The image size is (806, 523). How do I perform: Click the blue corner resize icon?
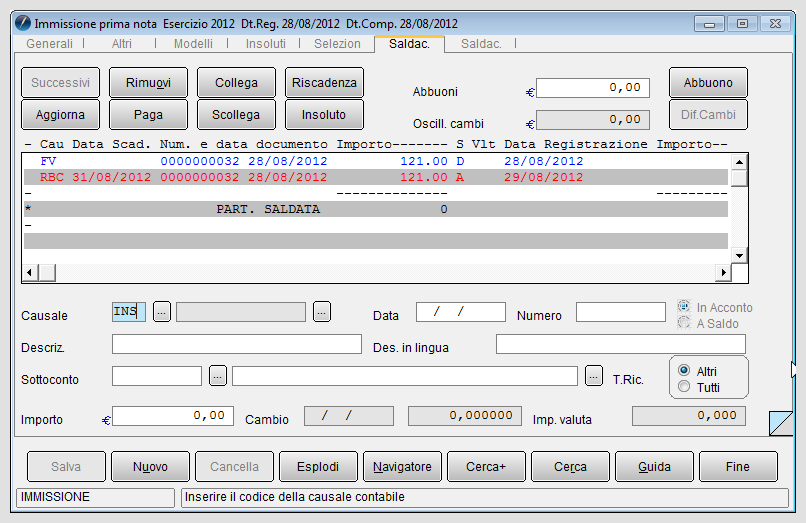click(x=781, y=423)
